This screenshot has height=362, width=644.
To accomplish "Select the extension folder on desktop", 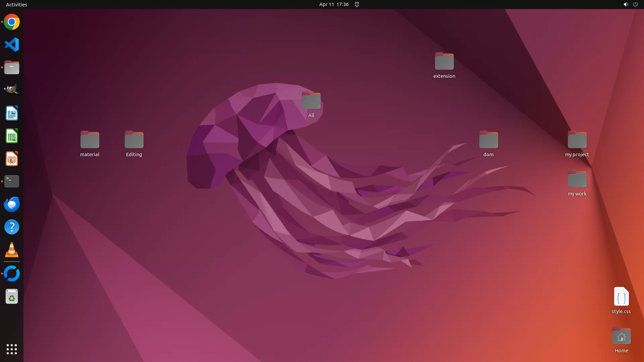I will [x=444, y=62].
